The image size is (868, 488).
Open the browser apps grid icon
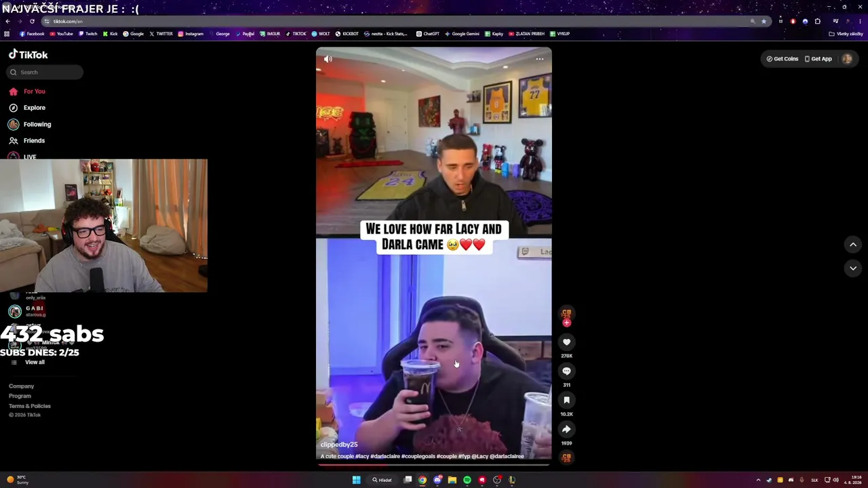click(7, 34)
